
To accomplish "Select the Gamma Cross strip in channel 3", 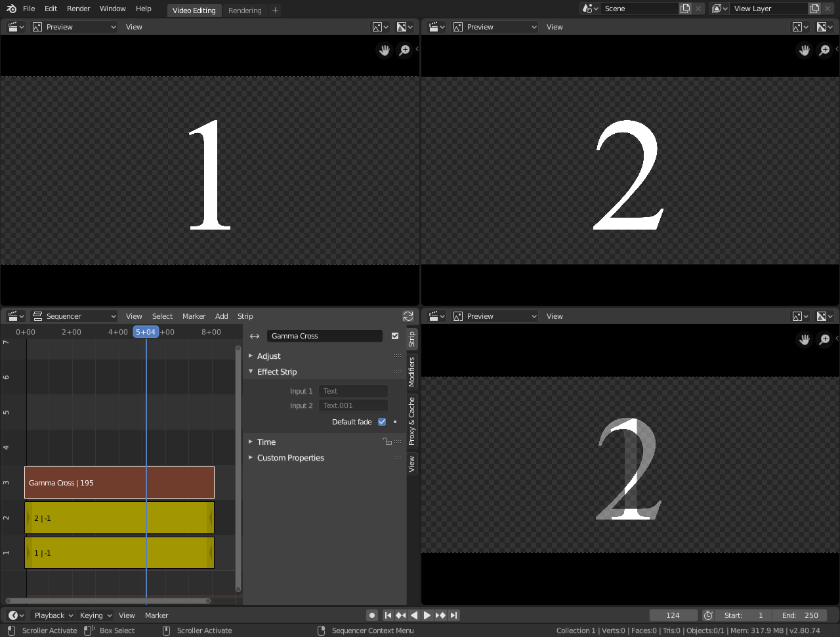I will coord(118,482).
